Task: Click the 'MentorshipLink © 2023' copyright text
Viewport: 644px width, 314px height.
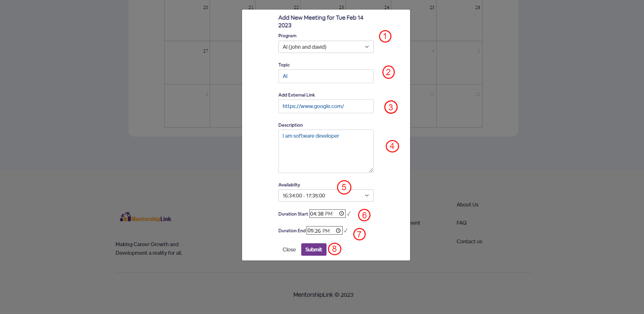Action: coord(323,295)
